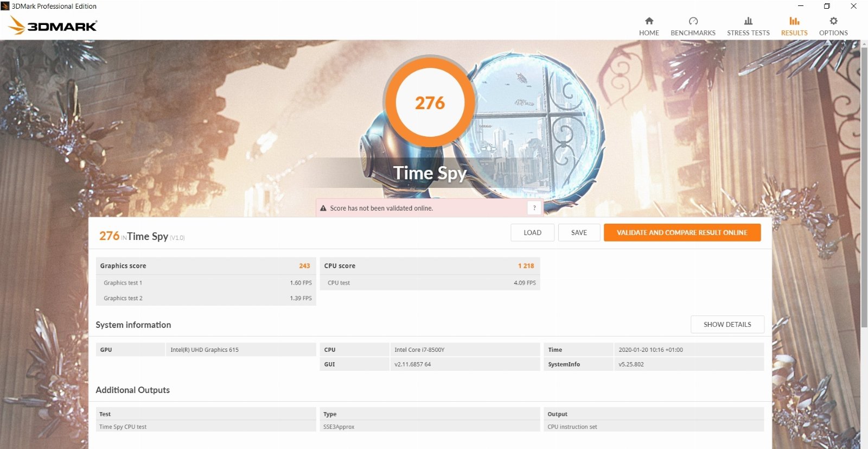Click the Output column header
This screenshot has width=868, height=449.
(x=557, y=414)
